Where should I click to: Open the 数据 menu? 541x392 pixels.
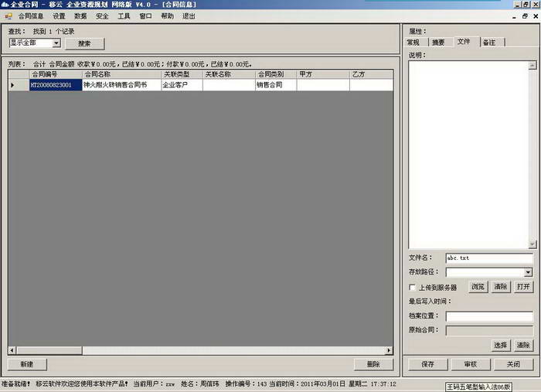80,16
